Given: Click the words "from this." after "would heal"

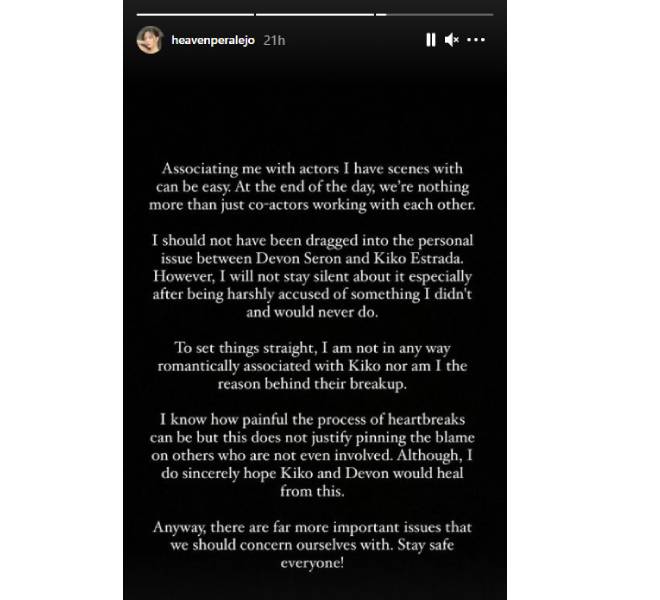Looking at the screenshot, I should (312, 491).
